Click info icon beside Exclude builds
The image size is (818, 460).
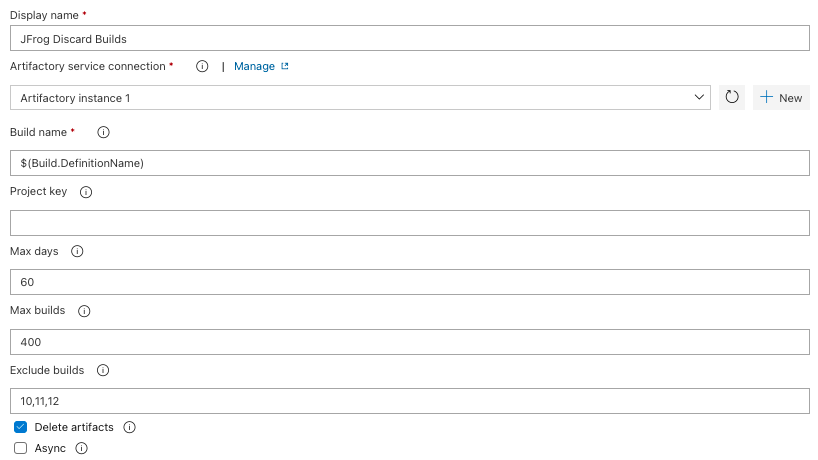[102, 370]
